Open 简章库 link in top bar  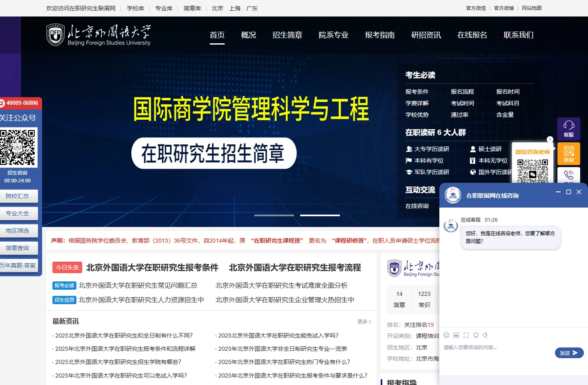tap(192, 8)
